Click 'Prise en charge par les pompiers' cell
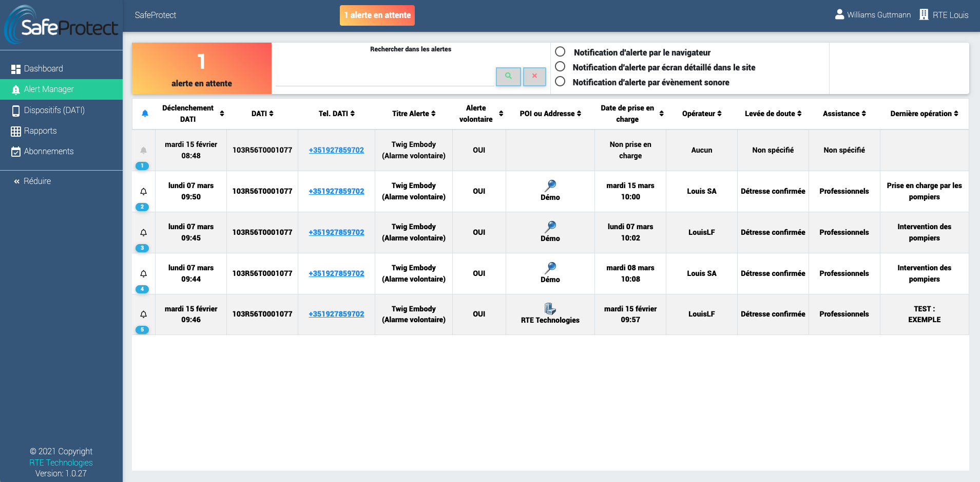Viewport: 980px width, 482px height. tap(925, 191)
